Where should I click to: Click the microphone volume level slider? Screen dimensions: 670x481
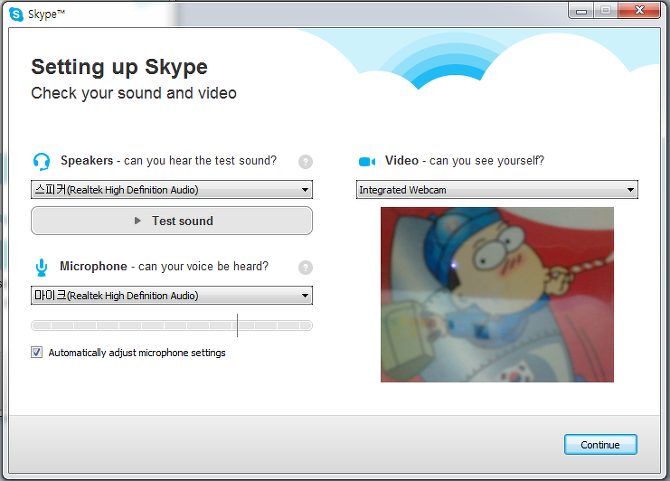coord(172,326)
